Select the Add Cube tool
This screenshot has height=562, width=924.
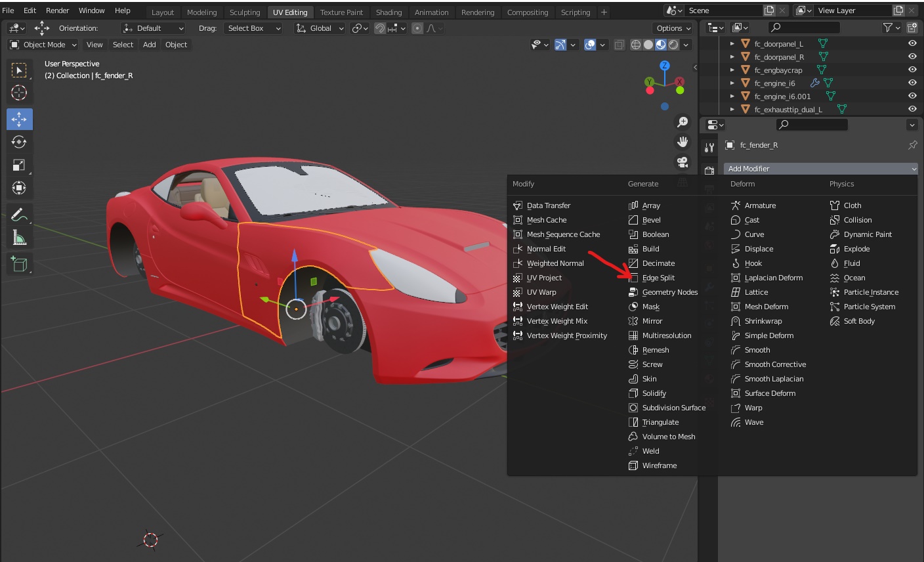tap(19, 264)
